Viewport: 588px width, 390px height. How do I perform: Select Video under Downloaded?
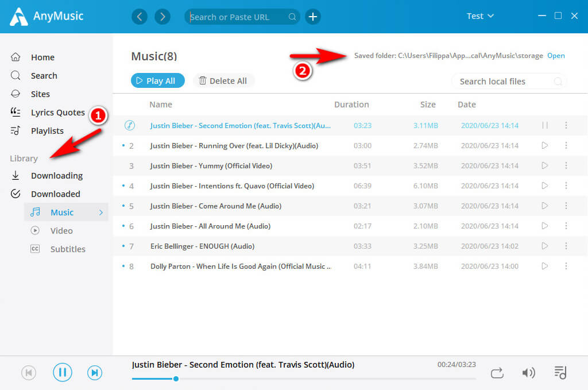[61, 231]
